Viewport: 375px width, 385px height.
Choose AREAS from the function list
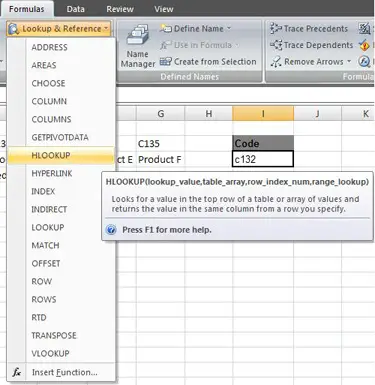click(61, 65)
